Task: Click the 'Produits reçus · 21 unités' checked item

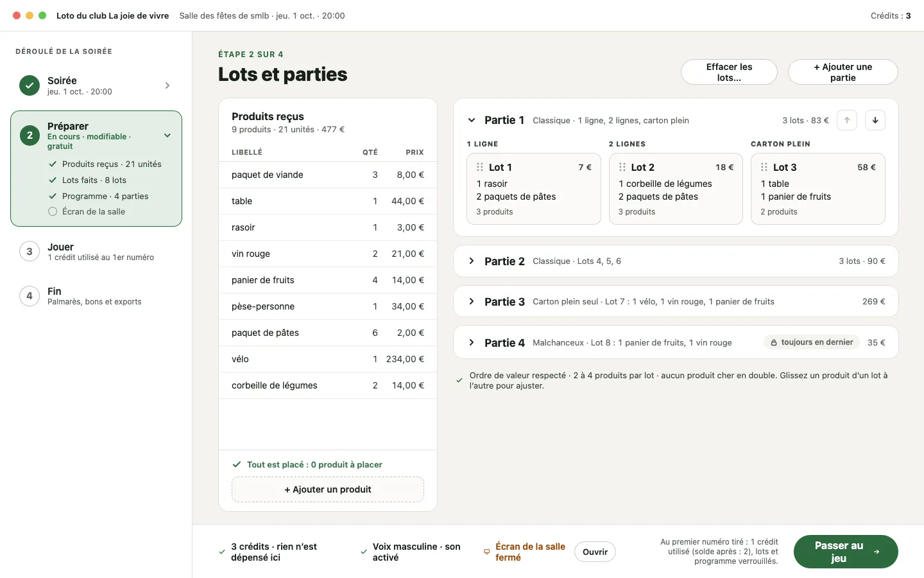Action: coord(105,164)
